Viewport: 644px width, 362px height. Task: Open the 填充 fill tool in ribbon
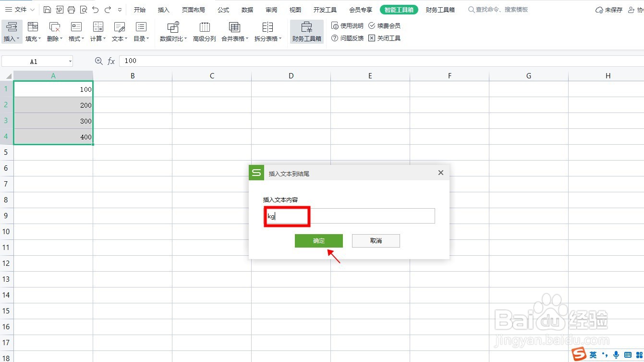click(x=33, y=32)
